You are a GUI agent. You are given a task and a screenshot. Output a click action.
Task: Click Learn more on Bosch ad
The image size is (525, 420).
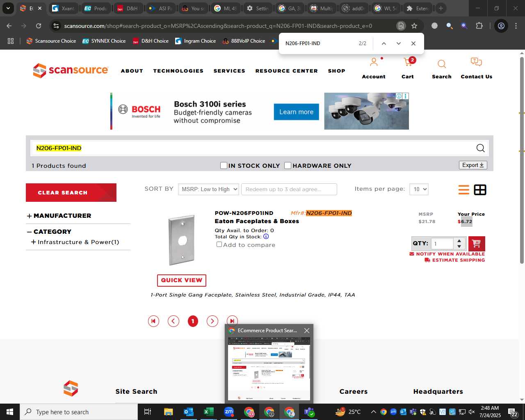pyautogui.click(x=296, y=112)
